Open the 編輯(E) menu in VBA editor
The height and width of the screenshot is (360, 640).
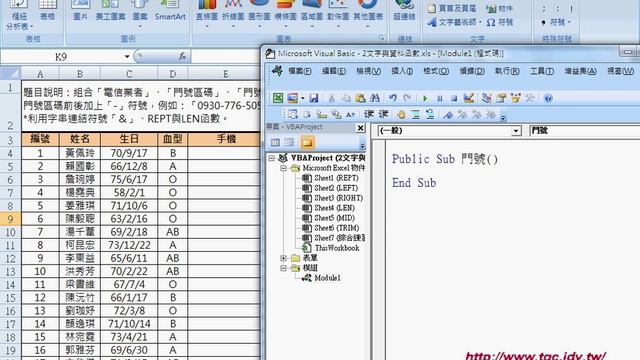[334, 71]
